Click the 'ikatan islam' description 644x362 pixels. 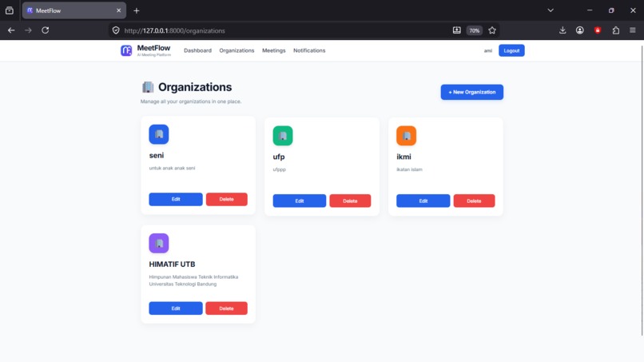click(x=409, y=169)
